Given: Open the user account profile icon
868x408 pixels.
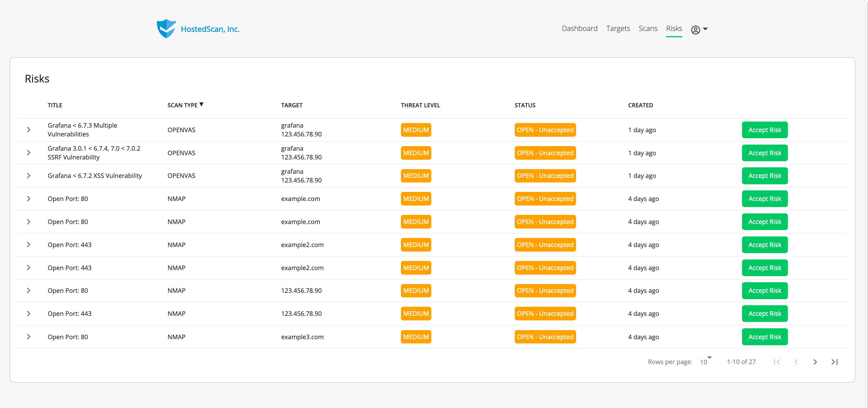Looking at the screenshot, I should [696, 30].
